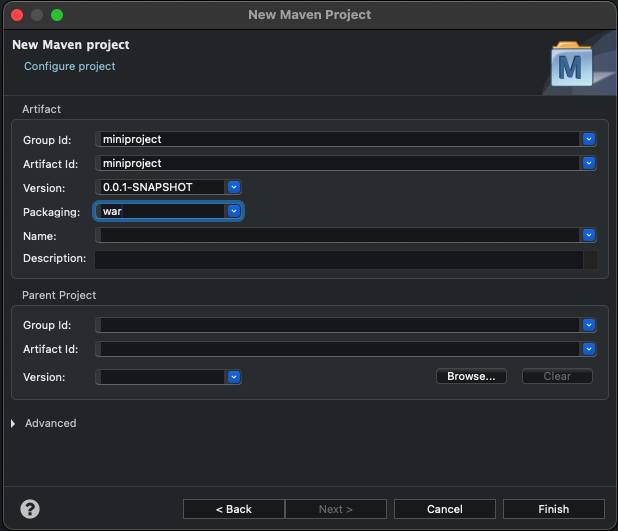Click the "New Maven project" heading
The height and width of the screenshot is (531, 618).
coord(71,45)
